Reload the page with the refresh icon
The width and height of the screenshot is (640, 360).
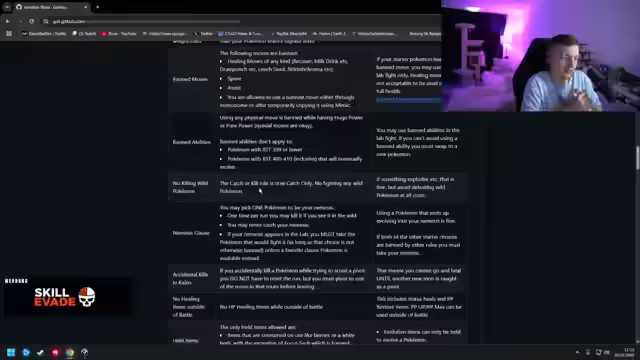[x=31, y=21]
